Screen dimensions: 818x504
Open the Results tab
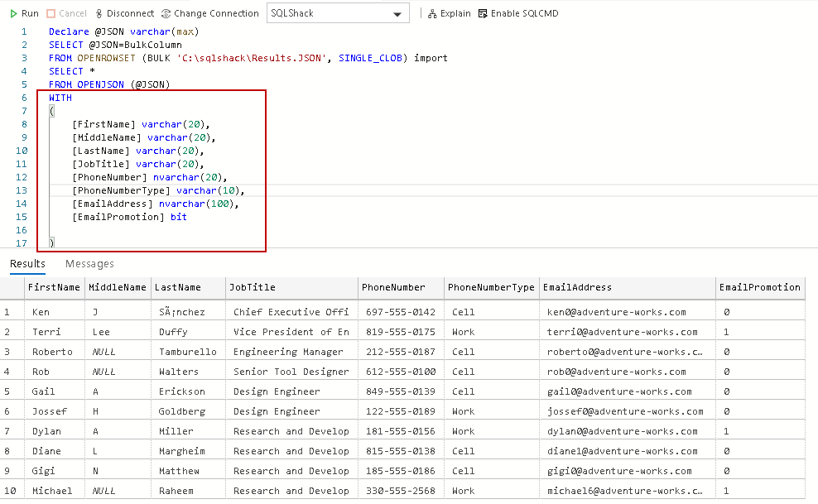27,263
